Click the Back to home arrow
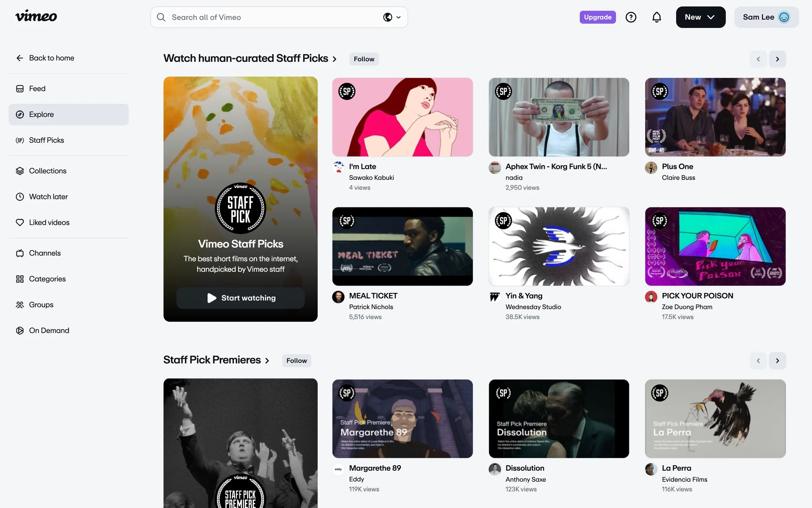The height and width of the screenshot is (508, 812). click(x=20, y=58)
